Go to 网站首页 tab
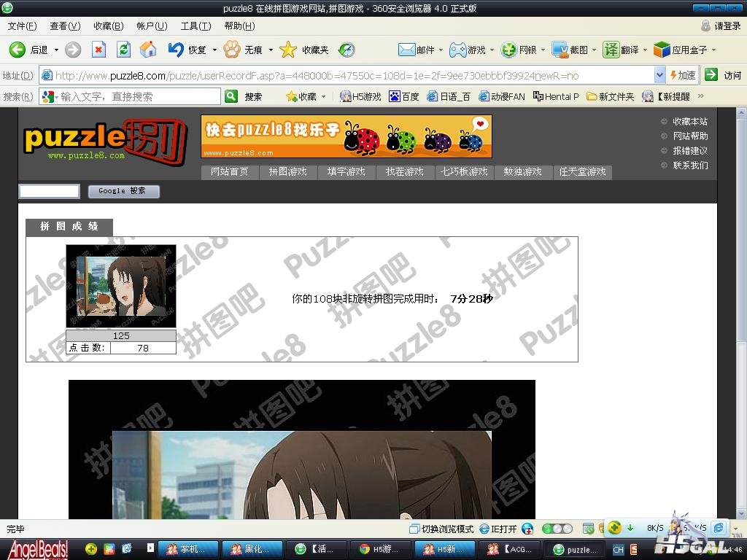The width and height of the screenshot is (747, 560). click(x=229, y=172)
